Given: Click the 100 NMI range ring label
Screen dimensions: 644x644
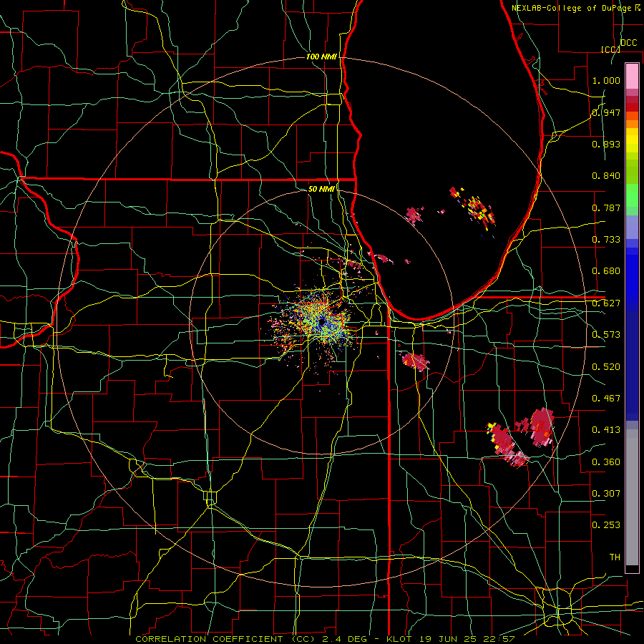Looking at the screenshot, I should [321, 57].
